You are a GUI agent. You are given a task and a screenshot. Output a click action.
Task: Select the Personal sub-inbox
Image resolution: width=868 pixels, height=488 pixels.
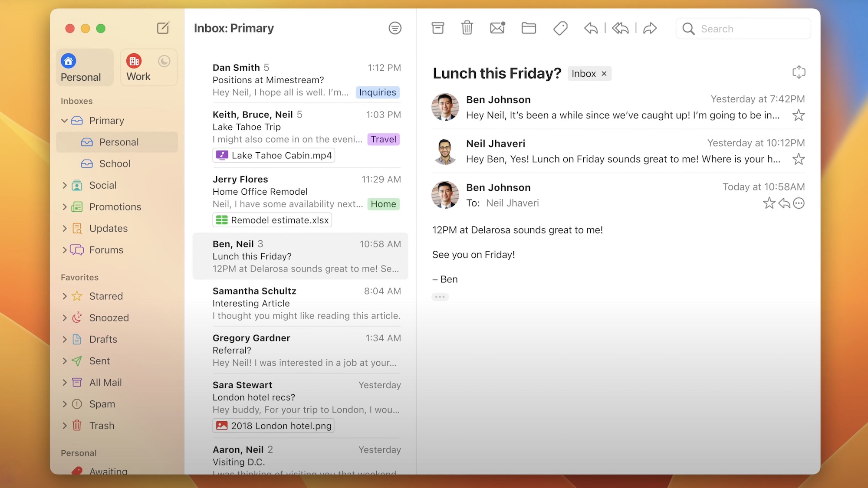[x=117, y=142]
